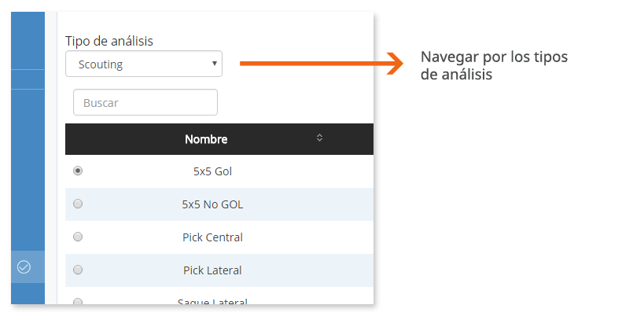This screenshot has width=644, height=316.
Task: Focus the Buscar search field
Action: click(x=145, y=102)
